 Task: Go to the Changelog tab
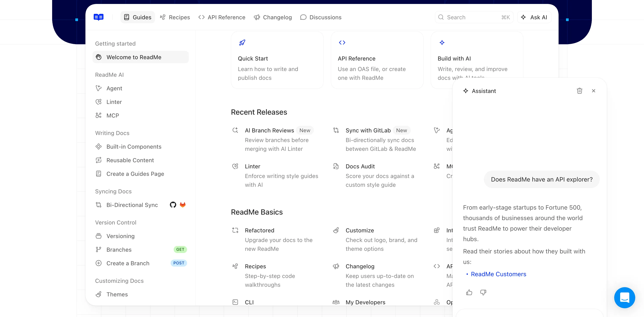tap(273, 17)
